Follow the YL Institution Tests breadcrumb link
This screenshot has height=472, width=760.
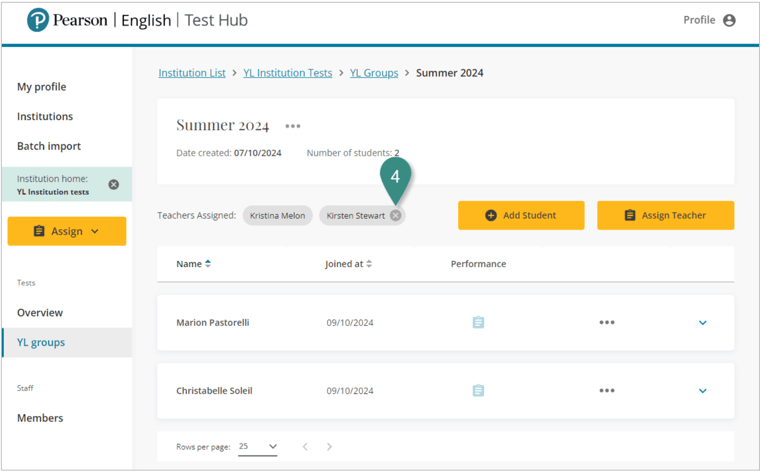point(288,73)
